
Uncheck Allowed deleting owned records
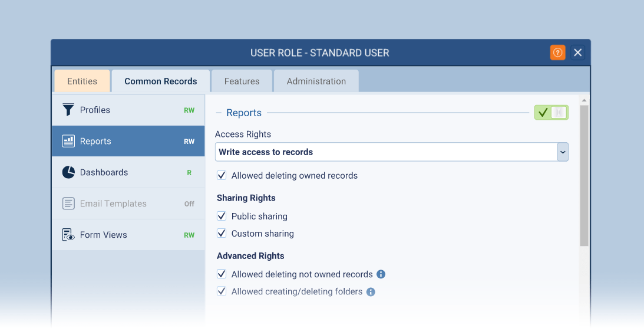pyautogui.click(x=222, y=175)
